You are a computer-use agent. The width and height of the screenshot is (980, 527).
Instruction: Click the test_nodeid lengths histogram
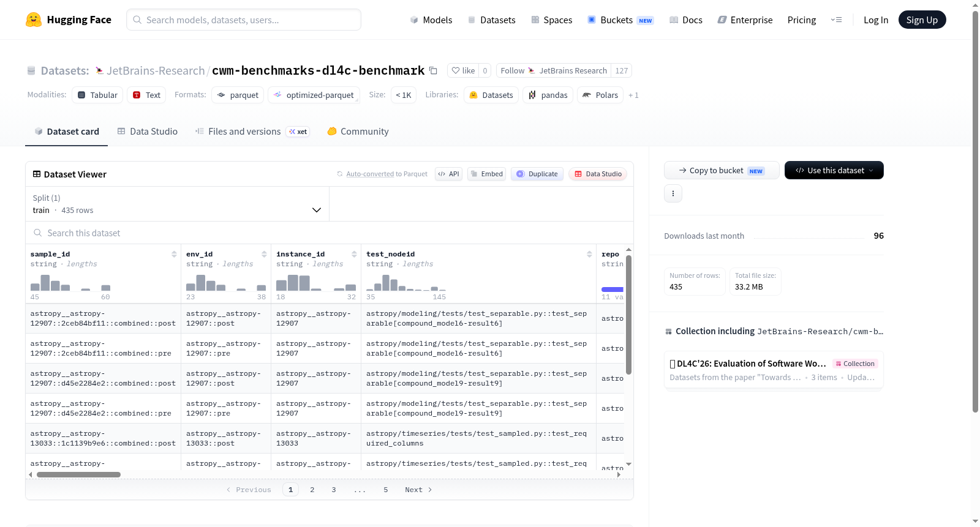[406, 282]
